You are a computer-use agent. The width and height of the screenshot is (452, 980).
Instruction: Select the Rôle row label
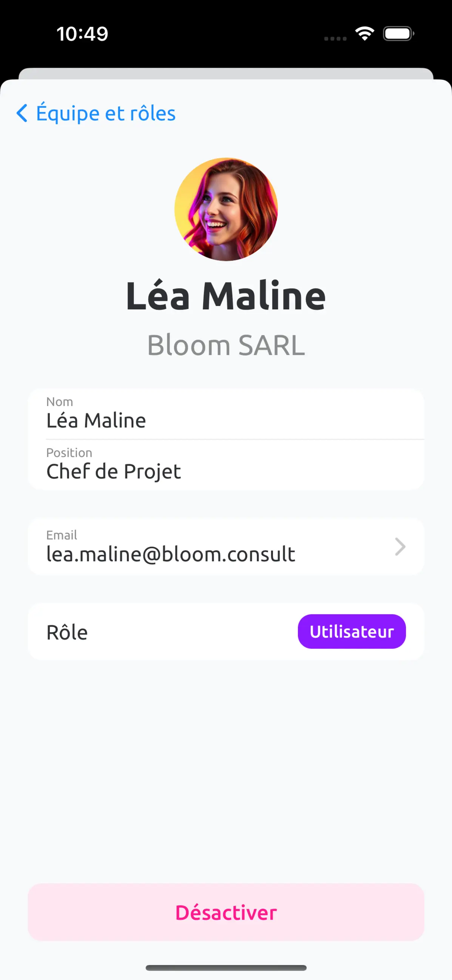(67, 632)
